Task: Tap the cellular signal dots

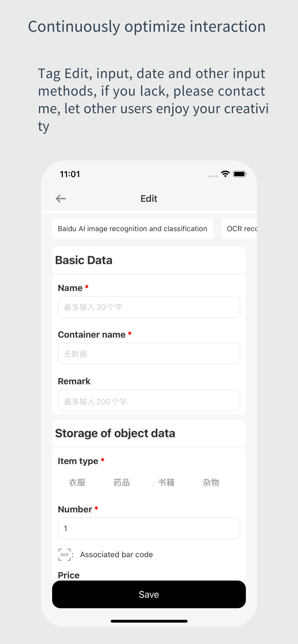Action: (213, 176)
